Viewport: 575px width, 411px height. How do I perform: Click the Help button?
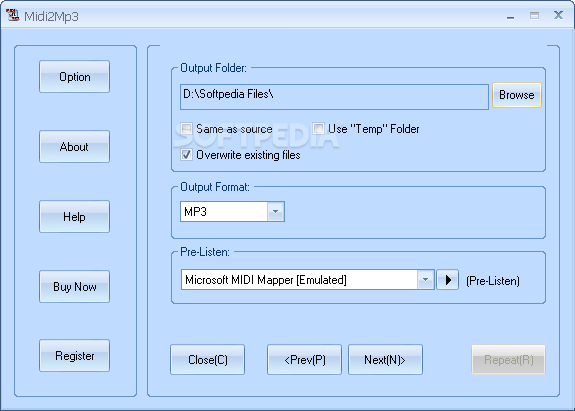pyautogui.click(x=74, y=217)
